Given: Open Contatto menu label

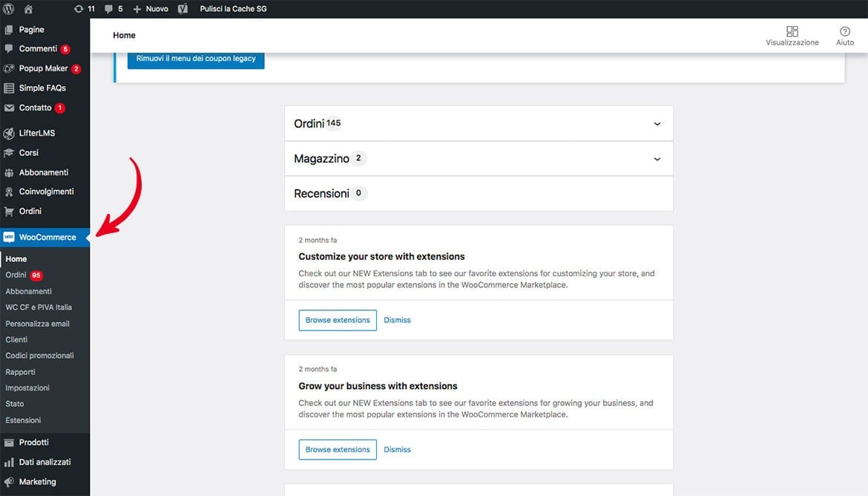Looking at the screenshot, I should coord(35,108).
